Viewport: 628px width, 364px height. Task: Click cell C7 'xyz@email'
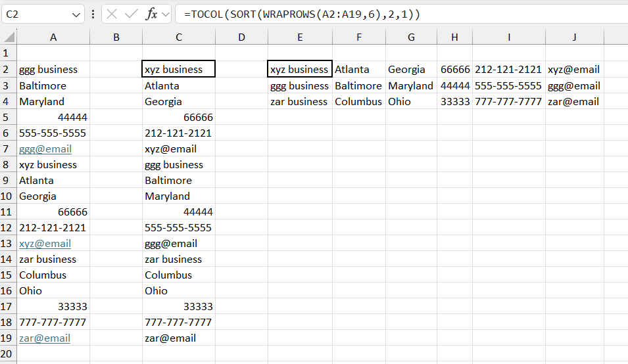pyautogui.click(x=179, y=148)
